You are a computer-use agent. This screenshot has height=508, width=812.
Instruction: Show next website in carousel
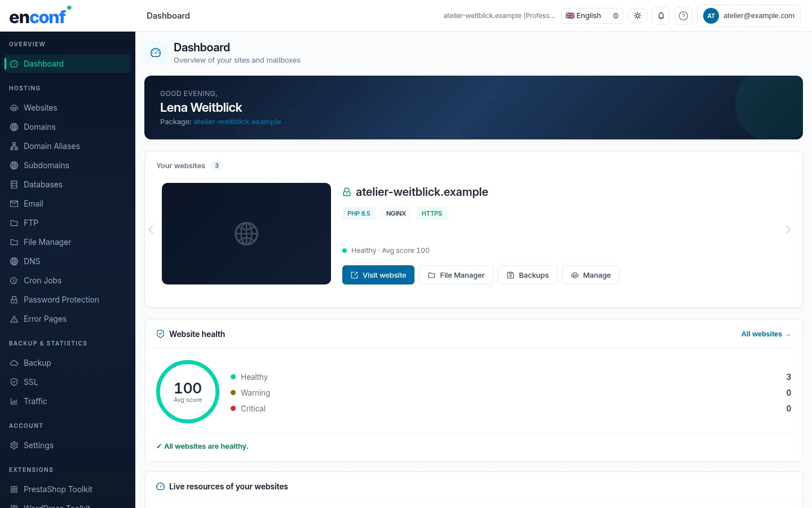pyautogui.click(x=788, y=229)
